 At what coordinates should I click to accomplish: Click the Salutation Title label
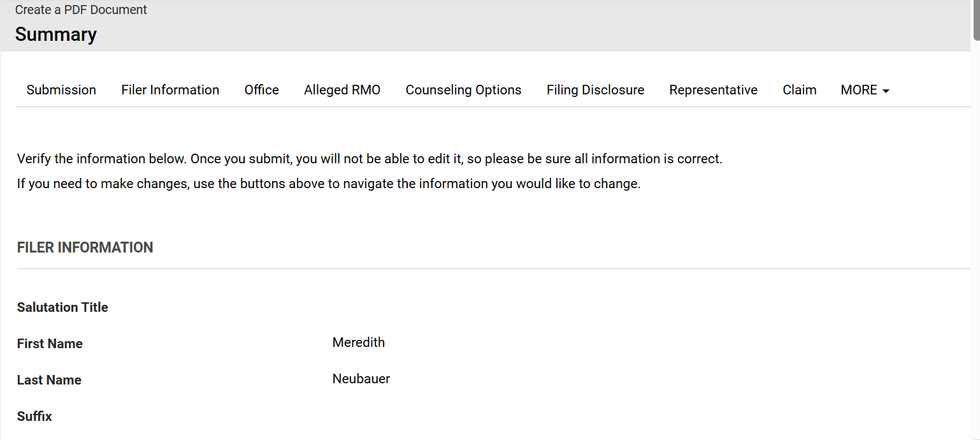pos(62,307)
